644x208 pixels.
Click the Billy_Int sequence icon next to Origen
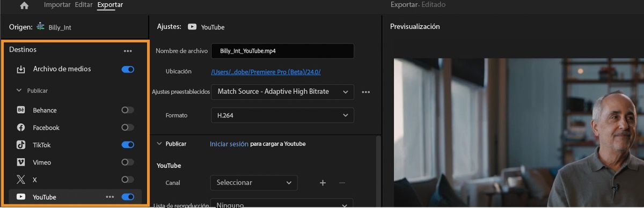tap(40, 26)
